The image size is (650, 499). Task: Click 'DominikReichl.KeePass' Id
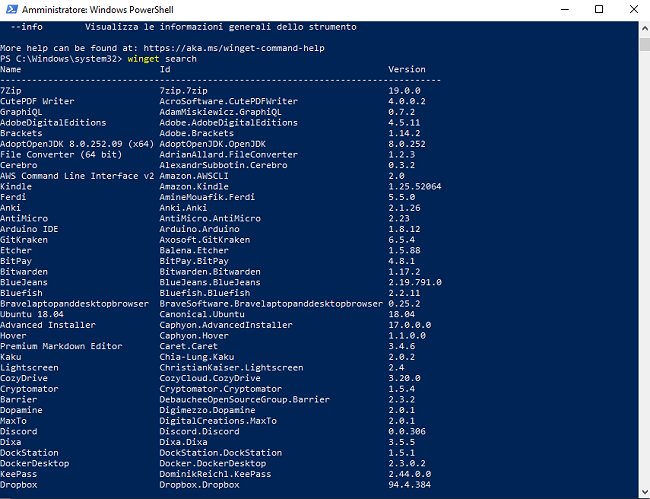215,474
